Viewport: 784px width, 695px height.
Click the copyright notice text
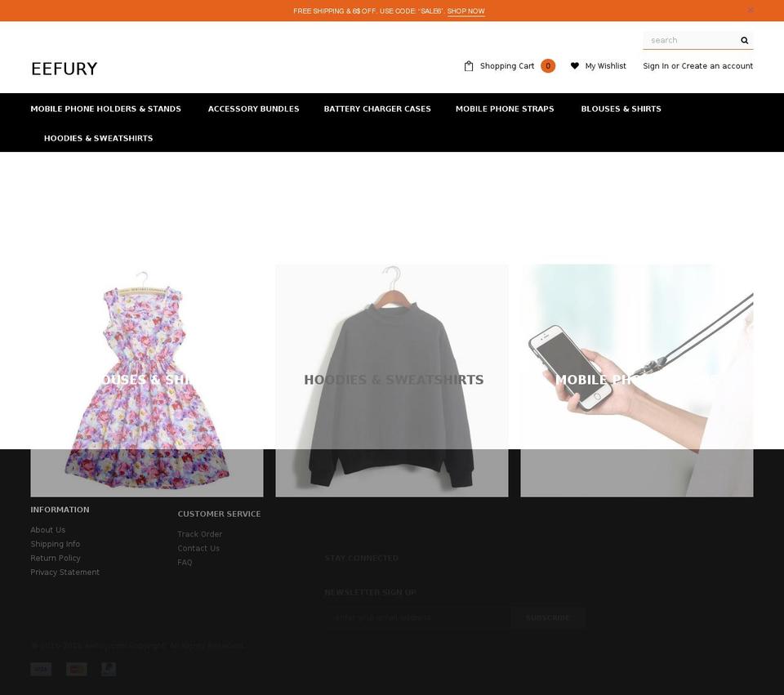pos(137,646)
